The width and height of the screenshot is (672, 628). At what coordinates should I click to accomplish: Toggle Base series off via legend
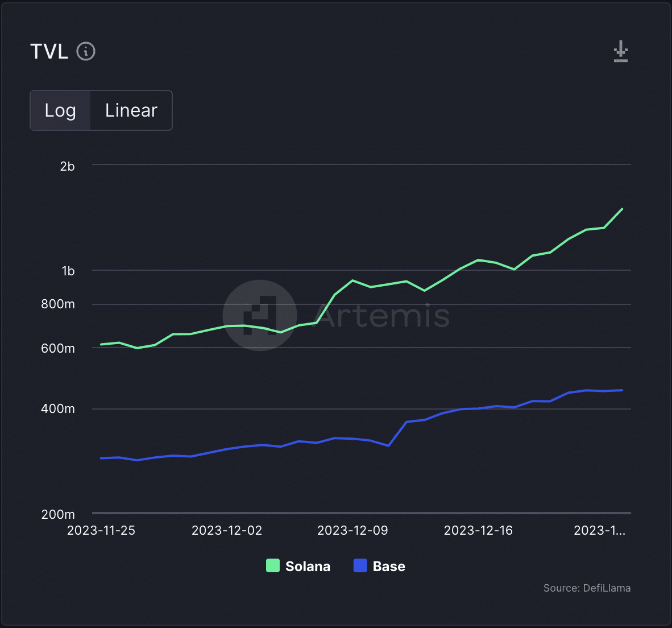pos(379,566)
